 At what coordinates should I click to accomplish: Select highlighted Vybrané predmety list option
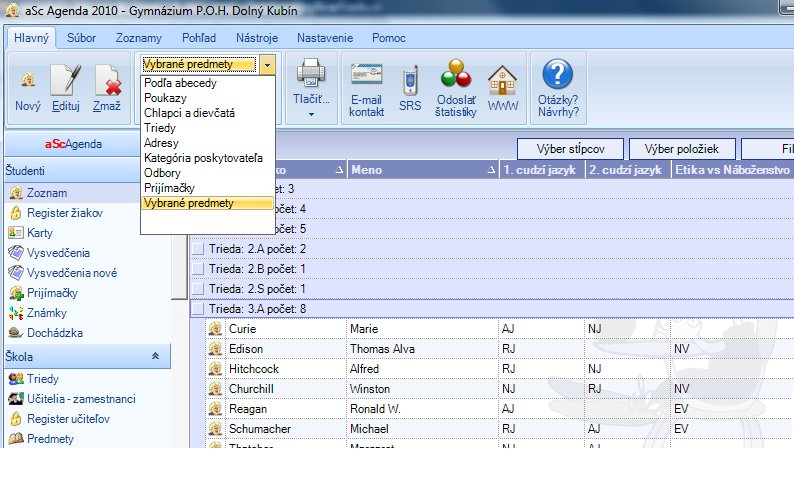208,203
